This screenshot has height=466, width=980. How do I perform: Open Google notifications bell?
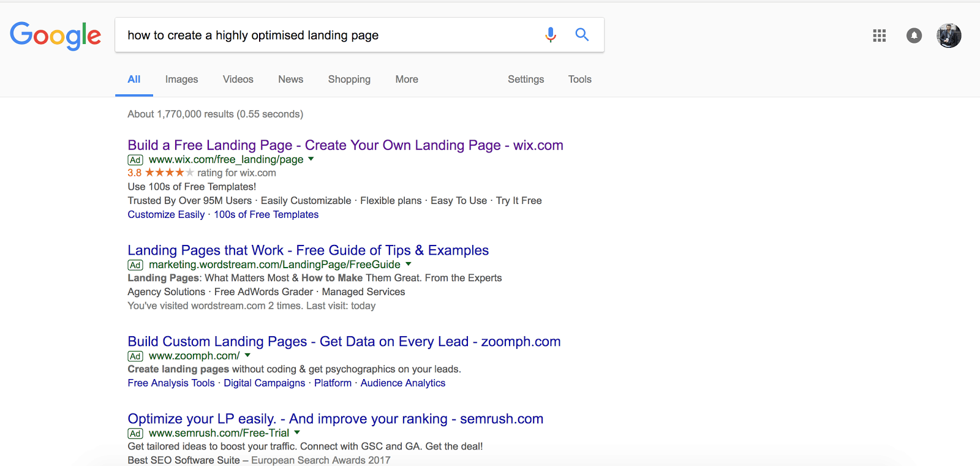(914, 36)
